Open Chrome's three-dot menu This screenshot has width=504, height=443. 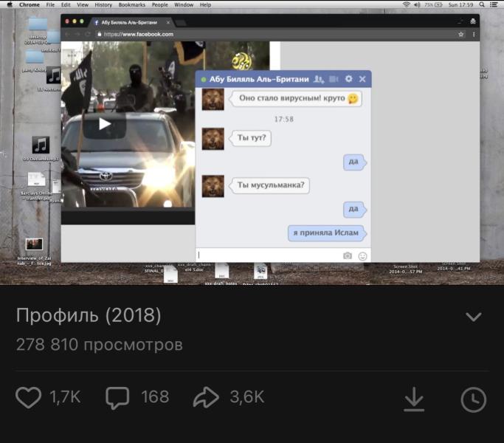tap(474, 34)
